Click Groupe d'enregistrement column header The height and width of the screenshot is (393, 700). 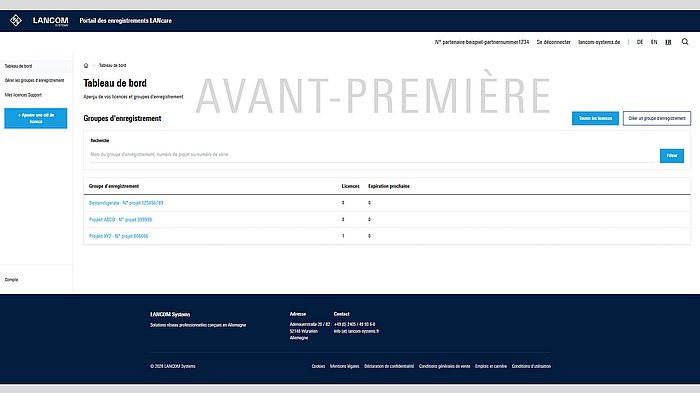[x=114, y=186]
